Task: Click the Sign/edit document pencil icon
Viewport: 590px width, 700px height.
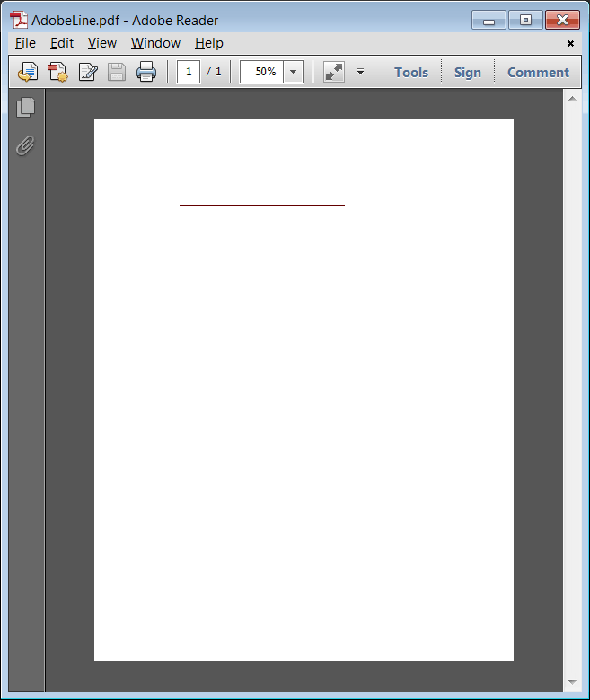Action: point(87,72)
